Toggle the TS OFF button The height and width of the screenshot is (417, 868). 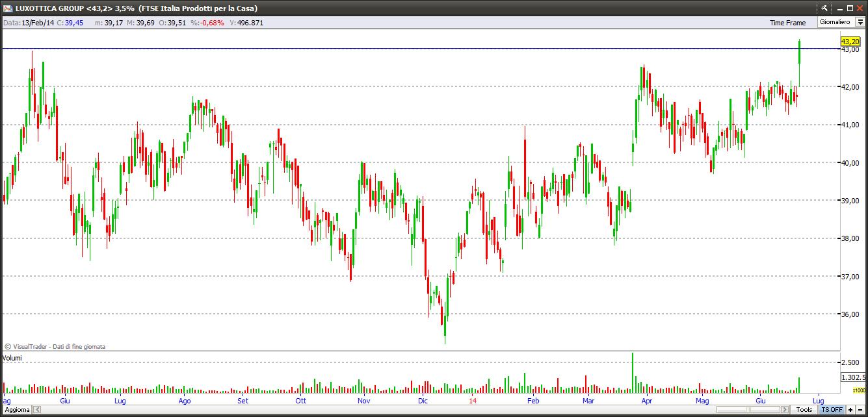[832, 410]
